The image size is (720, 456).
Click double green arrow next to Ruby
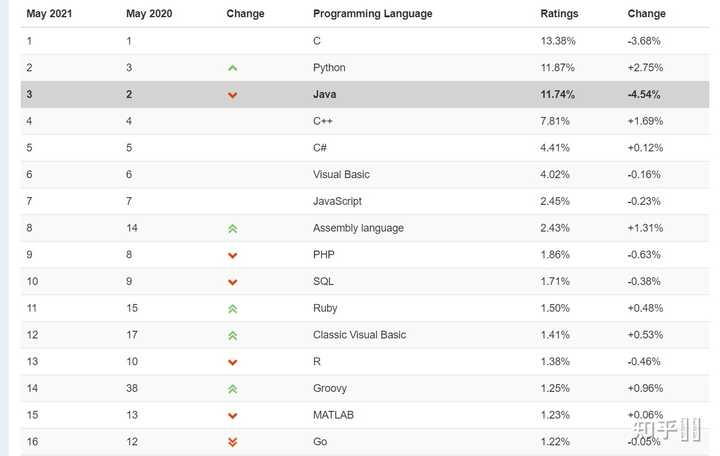point(232,308)
